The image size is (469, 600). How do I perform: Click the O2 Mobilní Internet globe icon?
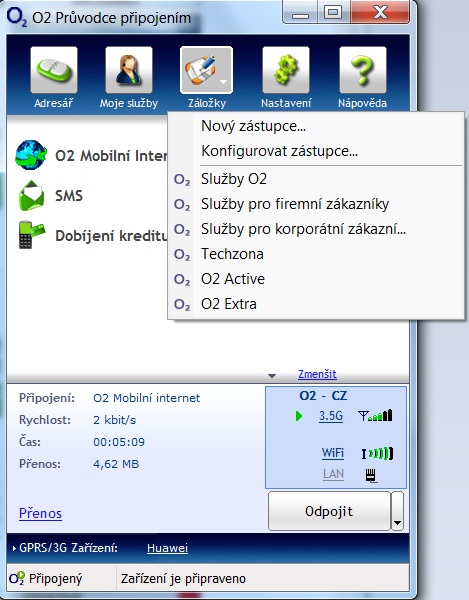(31, 155)
